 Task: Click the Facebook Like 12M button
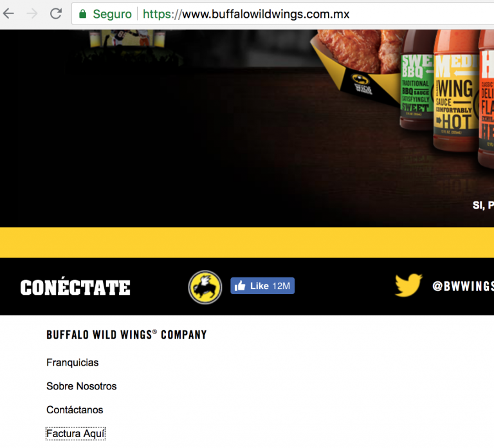coord(262,286)
